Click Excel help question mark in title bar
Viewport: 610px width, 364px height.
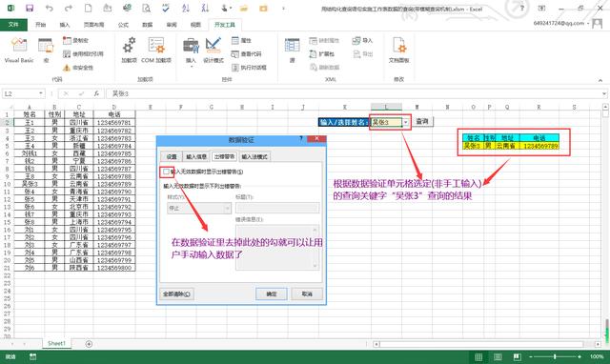coord(522,9)
